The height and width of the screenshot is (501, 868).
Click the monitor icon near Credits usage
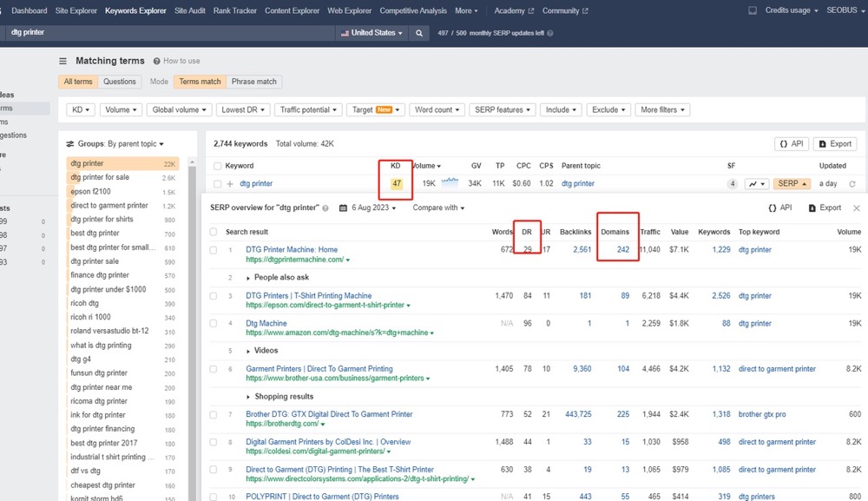[x=753, y=10]
